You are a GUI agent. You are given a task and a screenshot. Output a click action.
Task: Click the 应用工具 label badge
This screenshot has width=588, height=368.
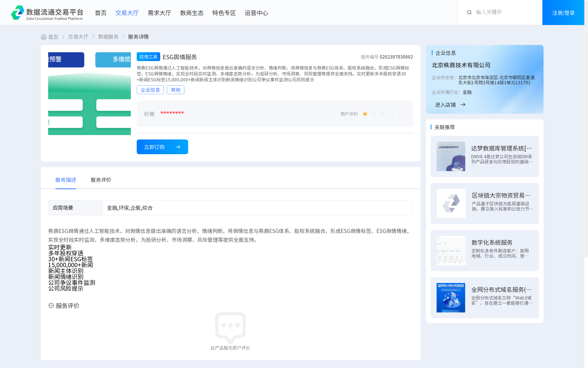[148, 57]
